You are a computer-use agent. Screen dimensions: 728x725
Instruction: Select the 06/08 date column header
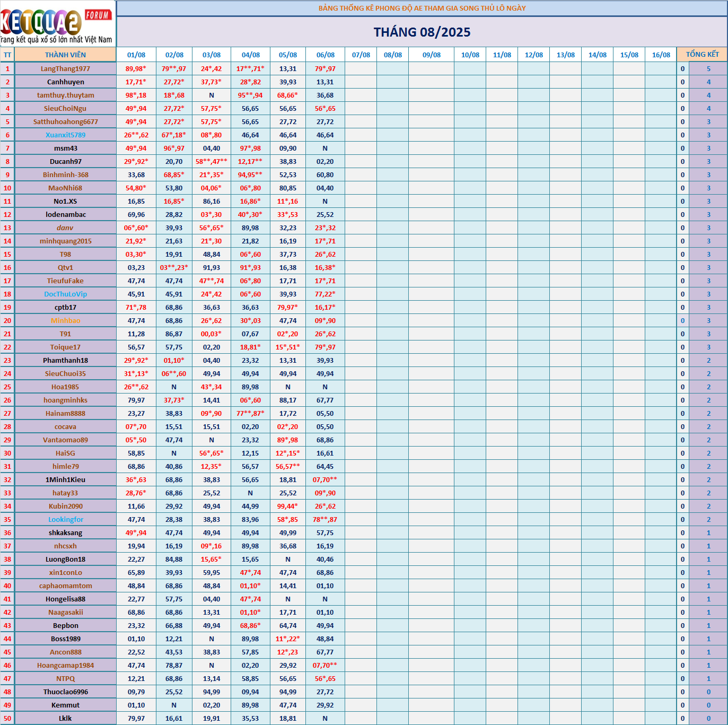coord(325,55)
